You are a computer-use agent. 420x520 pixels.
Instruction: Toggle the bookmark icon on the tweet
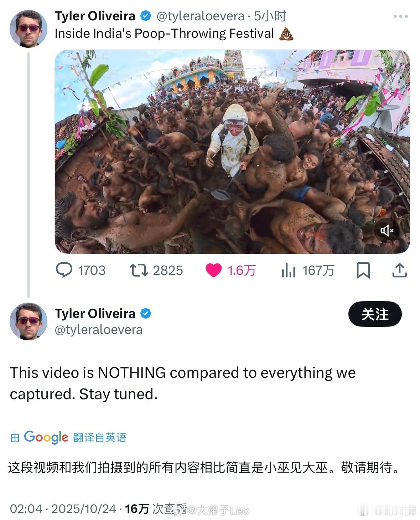click(x=363, y=270)
